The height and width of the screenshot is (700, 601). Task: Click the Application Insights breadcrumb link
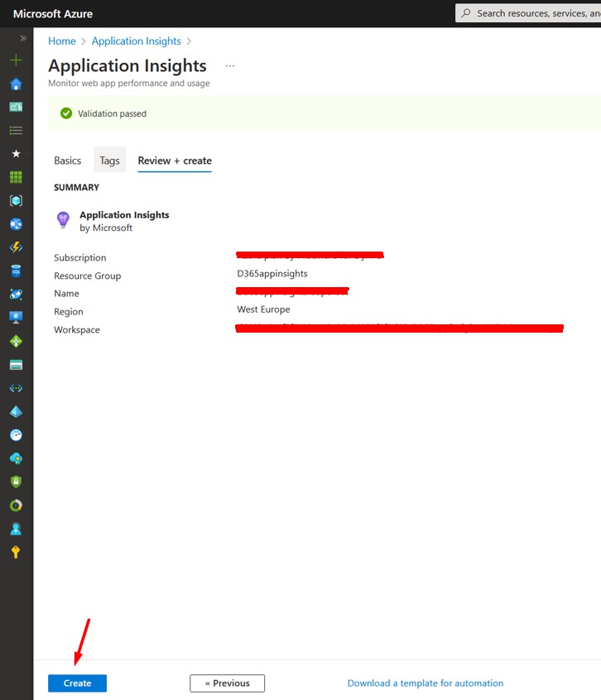(137, 41)
